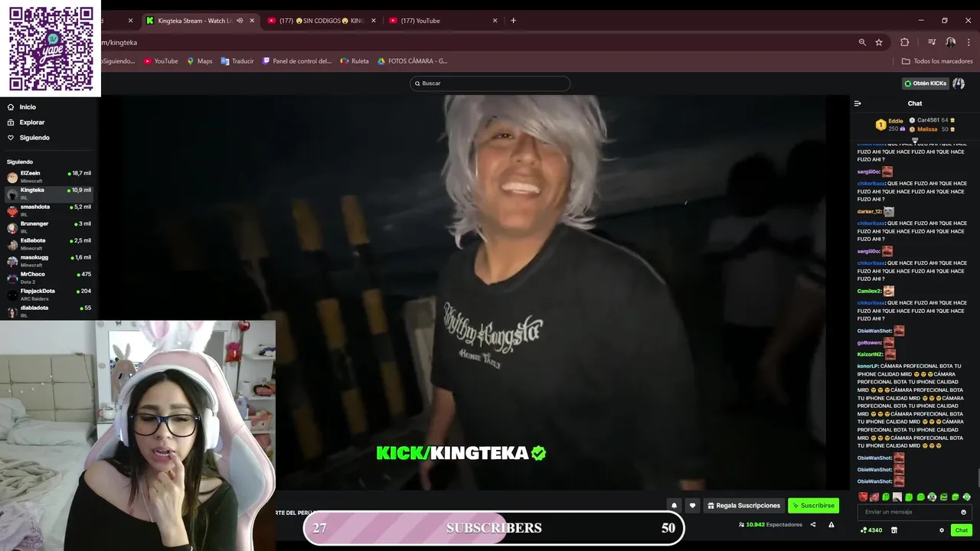
Task: Click the 4340 channel points balance
Action: (871, 530)
